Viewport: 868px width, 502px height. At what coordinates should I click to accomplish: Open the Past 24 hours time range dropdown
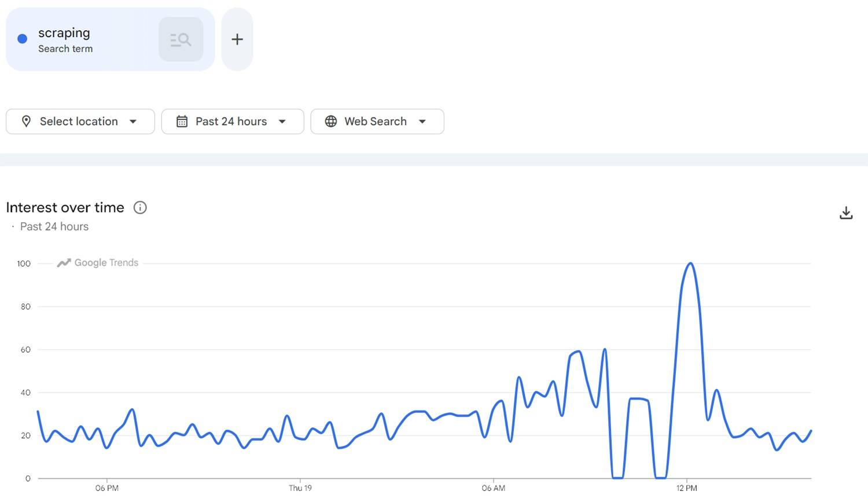(231, 121)
